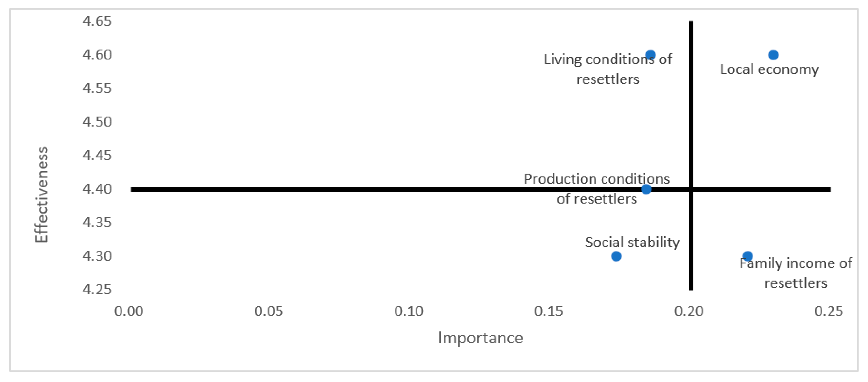Select the Effectiveness axis title
The image size is (868, 382).
pyautogui.click(x=42, y=194)
